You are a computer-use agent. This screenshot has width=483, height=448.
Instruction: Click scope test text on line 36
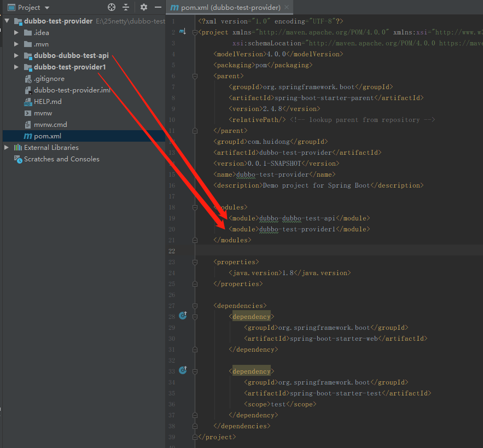tap(278, 404)
